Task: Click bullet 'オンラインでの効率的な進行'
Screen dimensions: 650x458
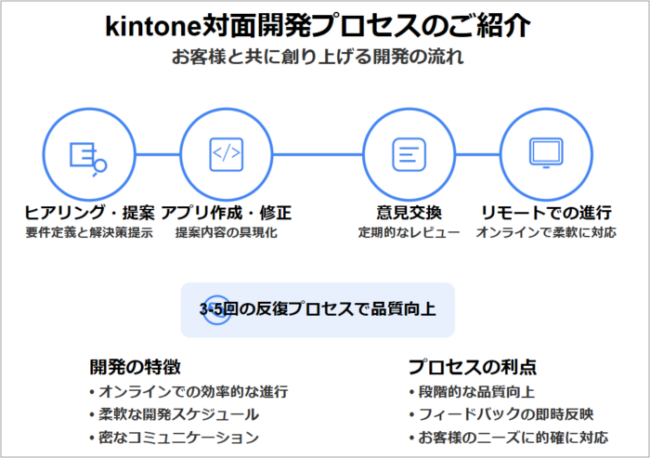Action: [x=189, y=392]
